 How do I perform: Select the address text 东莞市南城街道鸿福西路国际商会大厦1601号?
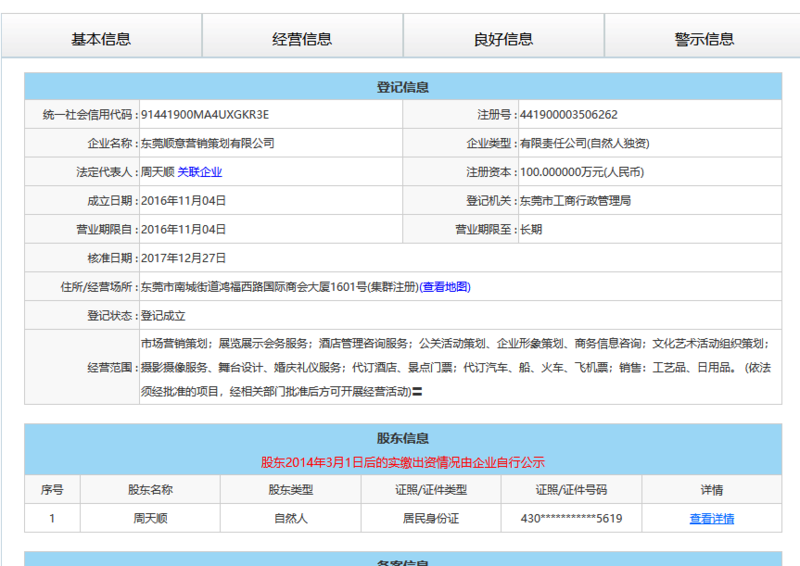point(254,287)
